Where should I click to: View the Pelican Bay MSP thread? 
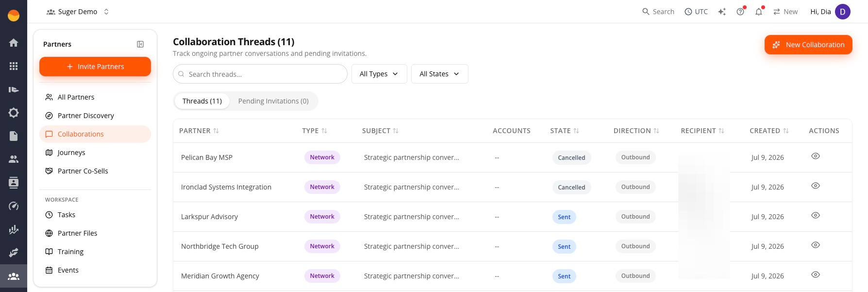[x=816, y=156]
